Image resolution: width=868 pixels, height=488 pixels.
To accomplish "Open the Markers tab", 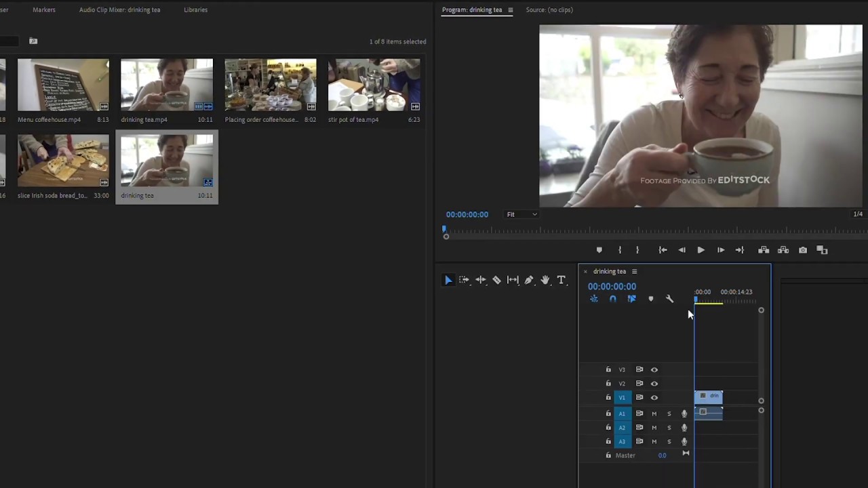I will tap(44, 10).
